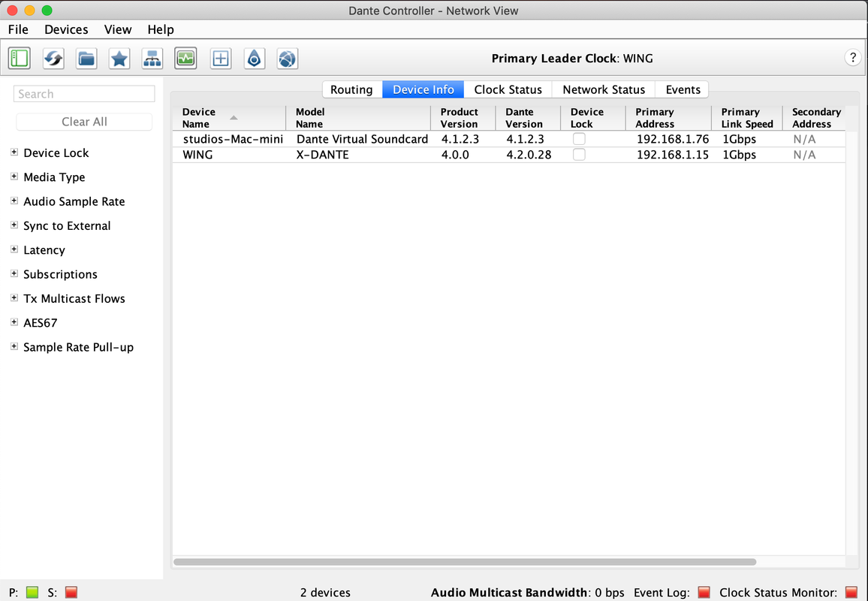
Task: Switch to the Events tab
Action: pos(683,89)
